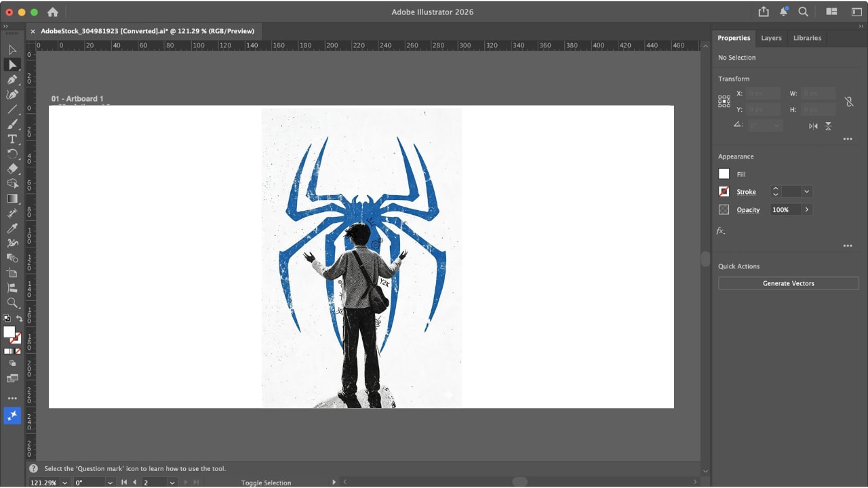Click the Generate Vectors button
The image size is (868, 488).
(789, 283)
